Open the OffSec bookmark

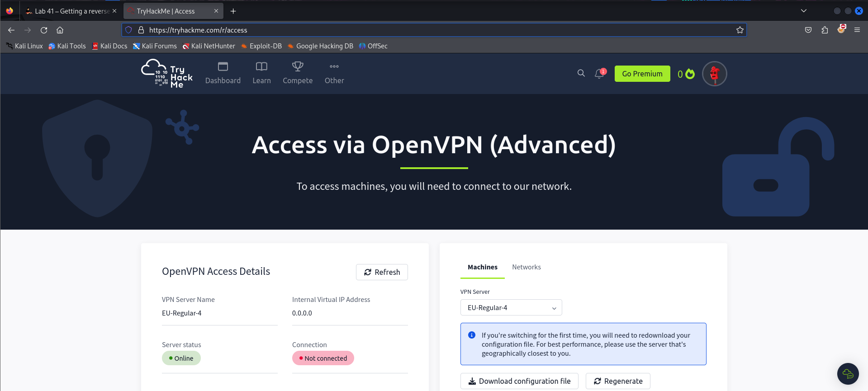pos(373,46)
